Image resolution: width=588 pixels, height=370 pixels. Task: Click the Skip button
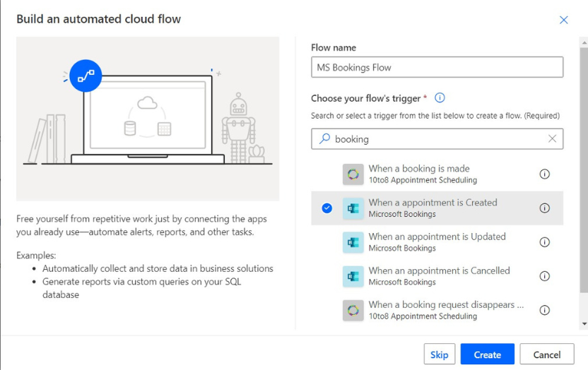point(440,354)
